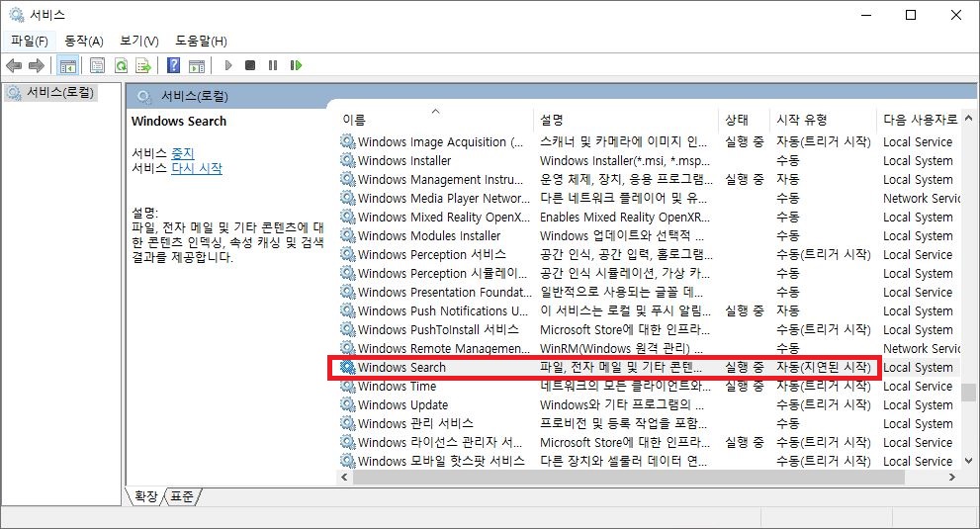Click the Forward arrow toolbar icon

(x=37, y=65)
